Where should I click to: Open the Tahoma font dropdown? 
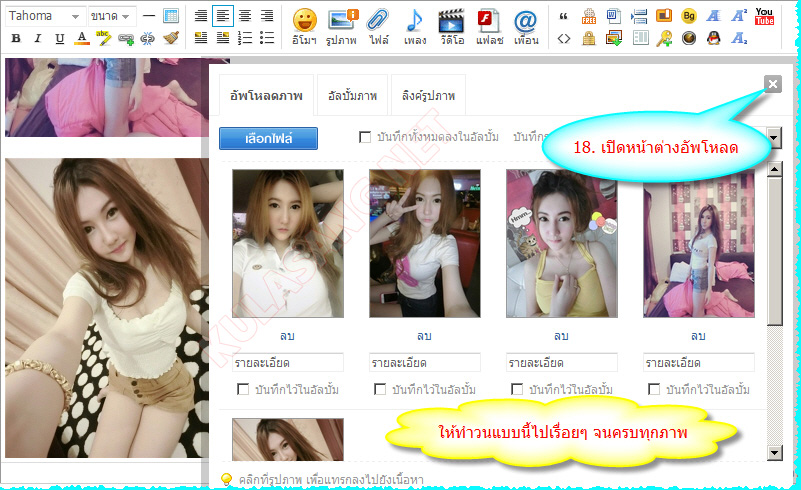coord(45,16)
